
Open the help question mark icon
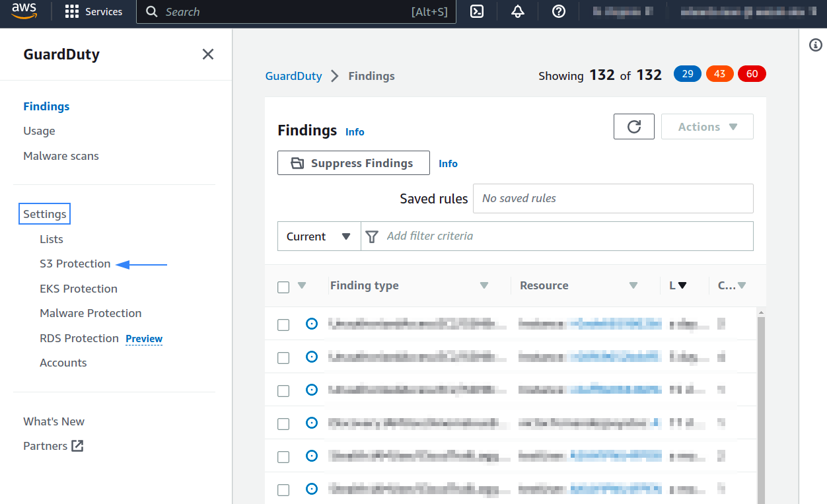[x=559, y=12]
